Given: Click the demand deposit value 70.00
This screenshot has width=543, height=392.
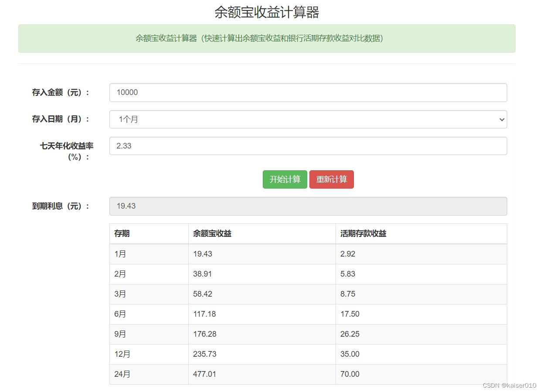Looking at the screenshot, I should 350,374.
